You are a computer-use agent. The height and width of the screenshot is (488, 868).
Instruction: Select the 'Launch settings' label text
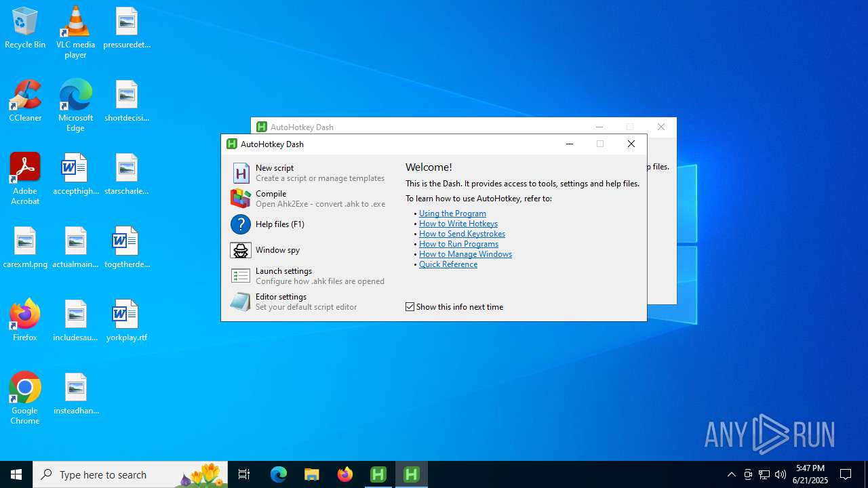tap(284, 271)
